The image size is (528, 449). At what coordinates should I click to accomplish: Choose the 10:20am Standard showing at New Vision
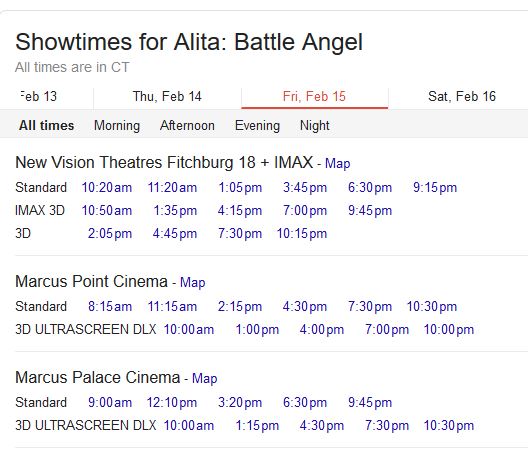tap(107, 188)
